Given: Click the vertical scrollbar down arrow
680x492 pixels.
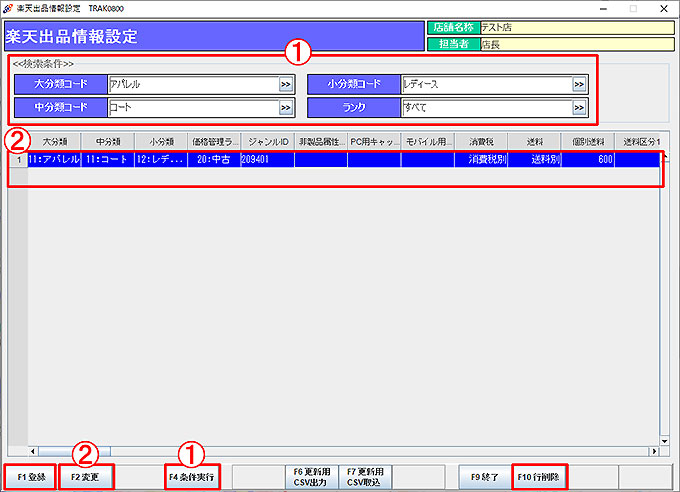Looking at the screenshot, I should (664, 439).
